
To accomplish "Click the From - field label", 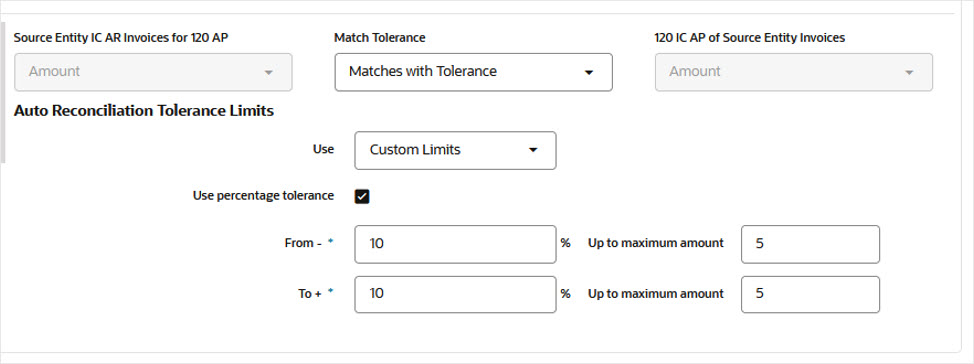I will (x=303, y=243).
